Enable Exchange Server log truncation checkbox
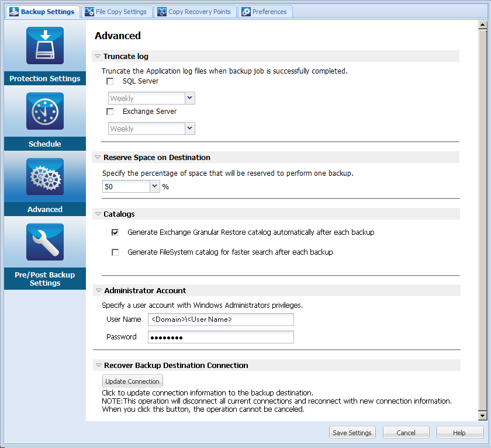The height and width of the screenshot is (448, 491). pyautogui.click(x=110, y=112)
